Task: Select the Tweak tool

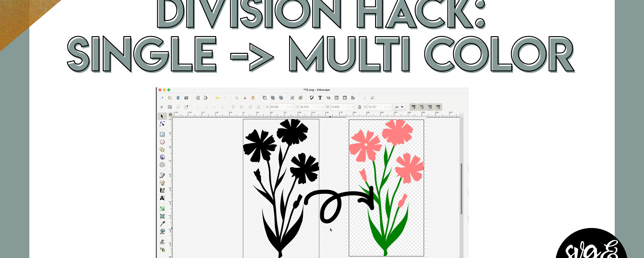Action: 162,242
